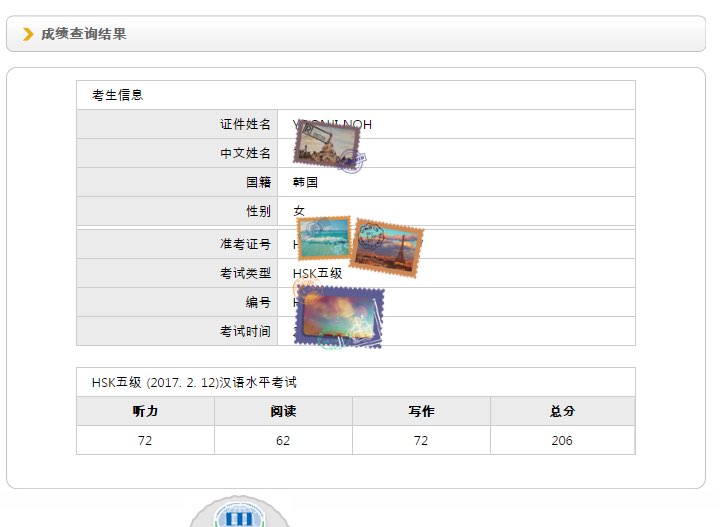Click the 编号 label cell
This screenshot has height=527, width=720.
click(177, 302)
